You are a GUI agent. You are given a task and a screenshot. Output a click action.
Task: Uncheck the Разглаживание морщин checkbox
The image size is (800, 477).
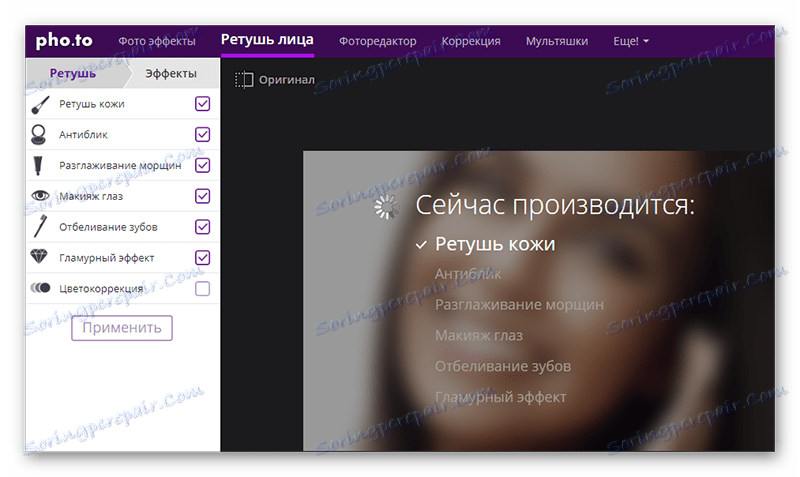[x=203, y=165]
